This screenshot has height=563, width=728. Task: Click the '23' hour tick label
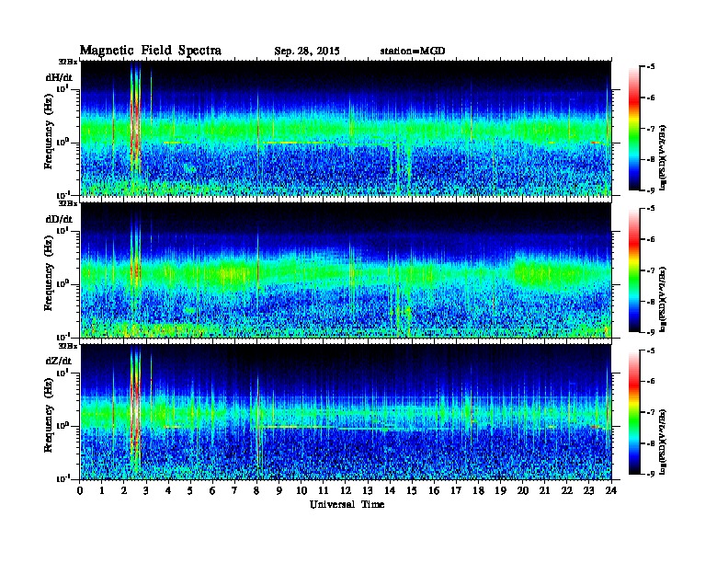(589, 490)
